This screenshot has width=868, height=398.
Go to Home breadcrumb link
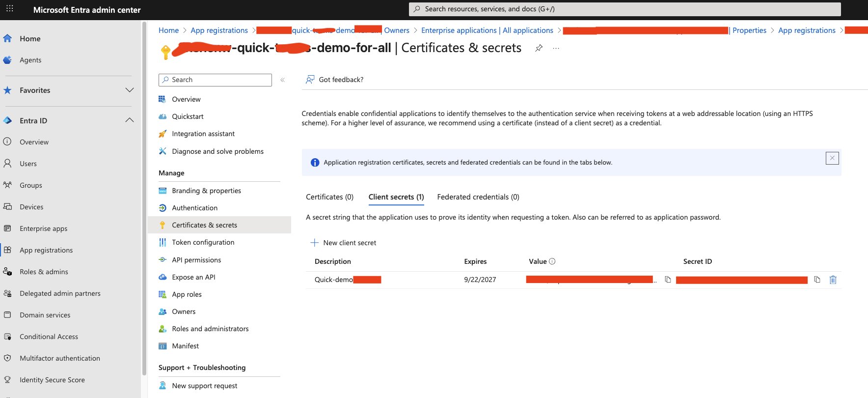(168, 30)
